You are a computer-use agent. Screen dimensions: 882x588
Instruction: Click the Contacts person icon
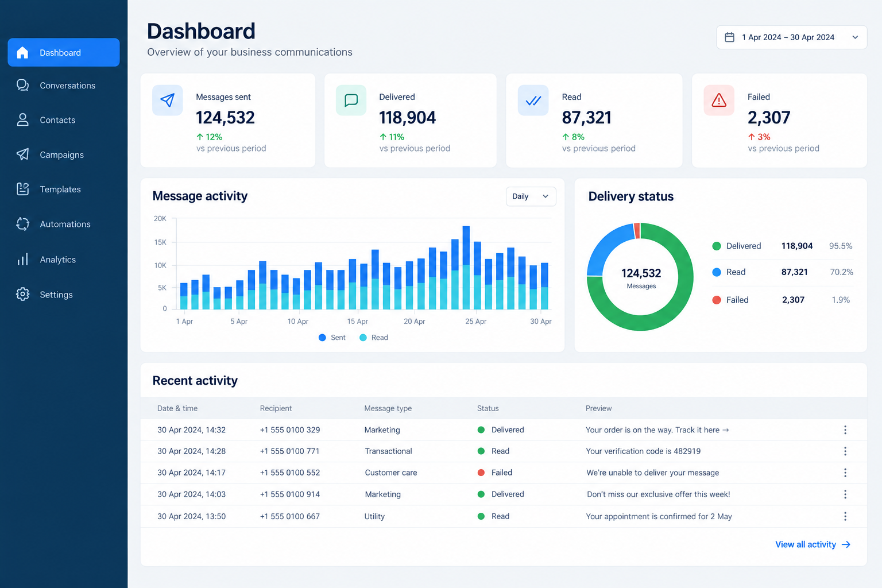click(x=22, y=120)
